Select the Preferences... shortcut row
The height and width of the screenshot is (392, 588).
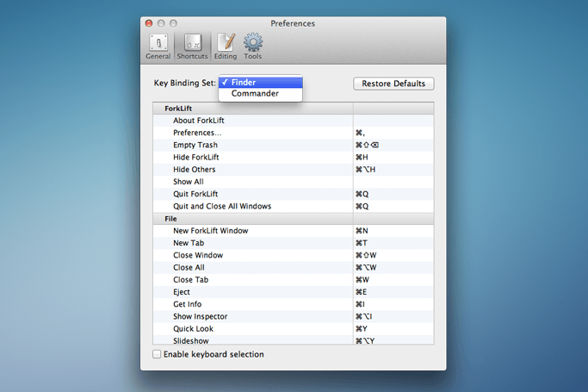[x=294, y=133]
